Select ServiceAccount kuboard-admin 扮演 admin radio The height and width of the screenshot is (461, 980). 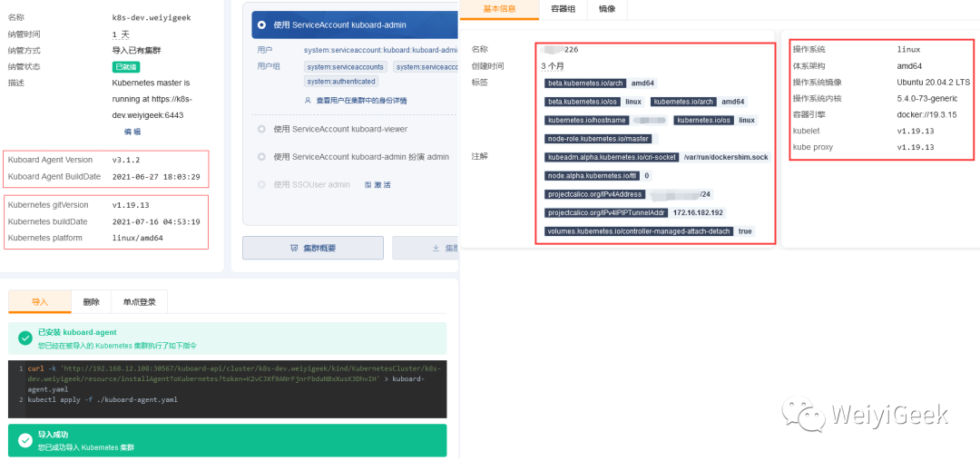coord(261,157)
